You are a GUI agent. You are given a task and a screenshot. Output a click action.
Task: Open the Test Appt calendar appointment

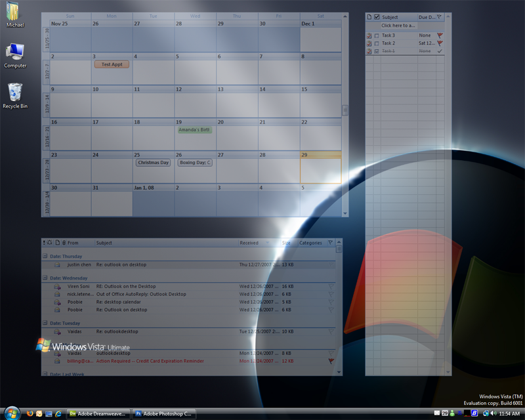coord(112,64)
